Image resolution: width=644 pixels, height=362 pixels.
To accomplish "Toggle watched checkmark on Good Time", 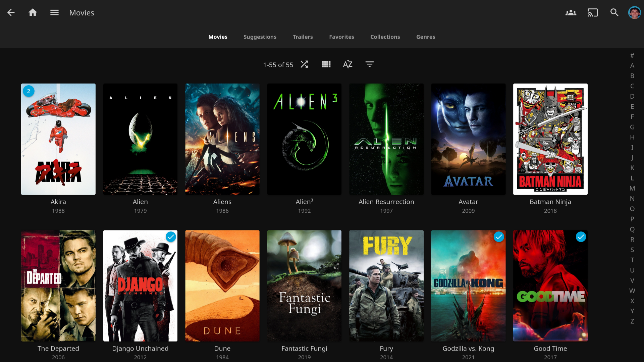I will point(581,237).
